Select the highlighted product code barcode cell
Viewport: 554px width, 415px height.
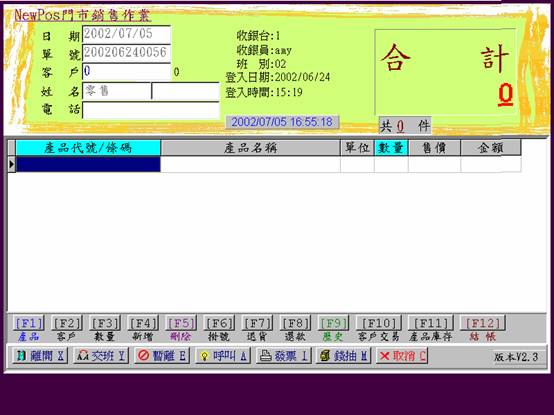(x=88, y=164)
